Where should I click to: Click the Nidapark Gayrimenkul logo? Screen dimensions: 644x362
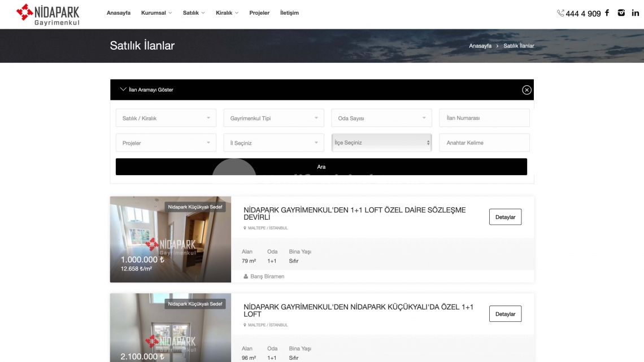click(x=49, y=14)
